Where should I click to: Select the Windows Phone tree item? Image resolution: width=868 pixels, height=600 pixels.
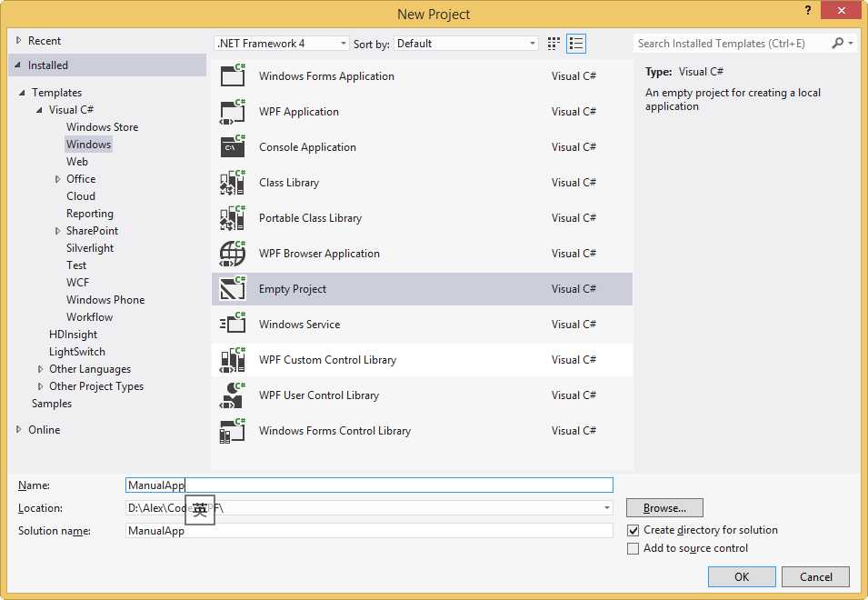pos(105,299)
